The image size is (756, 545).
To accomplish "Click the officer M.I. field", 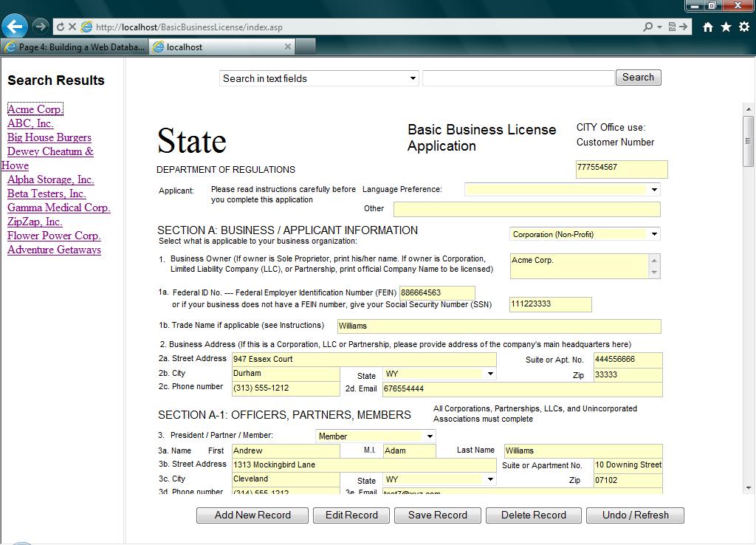I will pos(410,451).
